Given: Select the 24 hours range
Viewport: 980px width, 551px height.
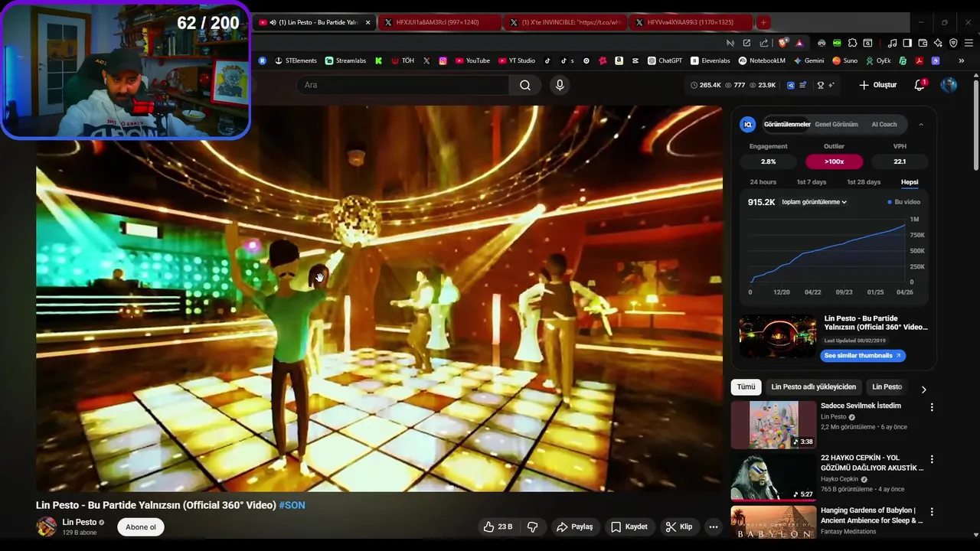Looking at the screenshot, I should 763,182.
